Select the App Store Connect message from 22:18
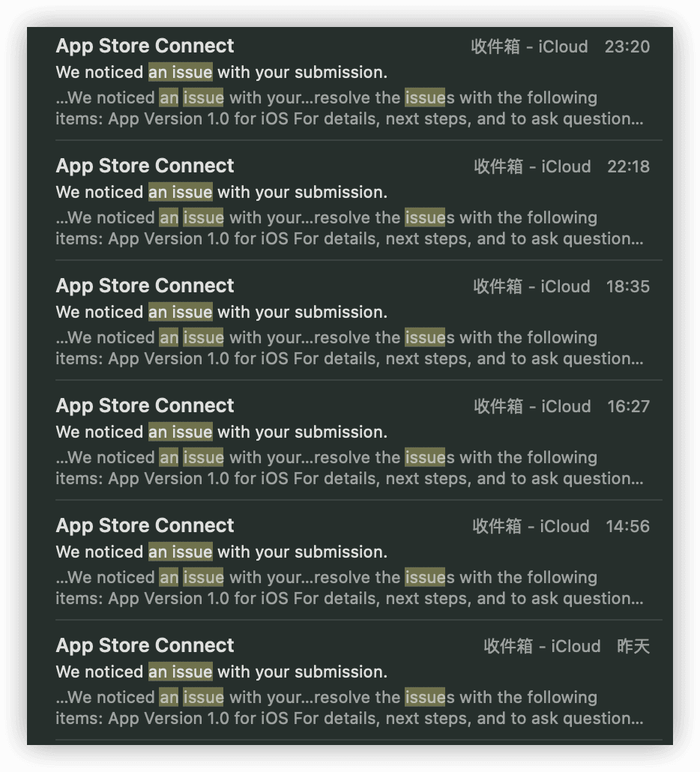 (x=352, y=202)
